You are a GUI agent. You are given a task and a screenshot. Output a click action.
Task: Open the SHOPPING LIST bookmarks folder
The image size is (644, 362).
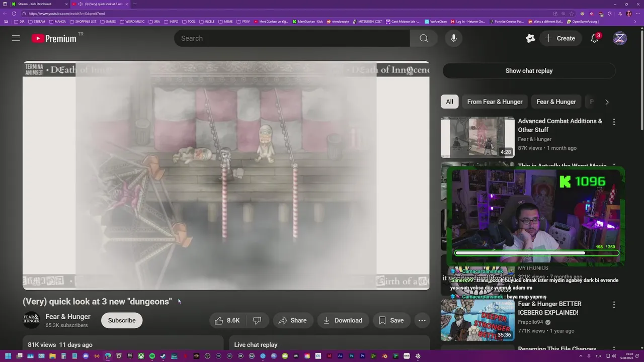click(x=83, y=22)
